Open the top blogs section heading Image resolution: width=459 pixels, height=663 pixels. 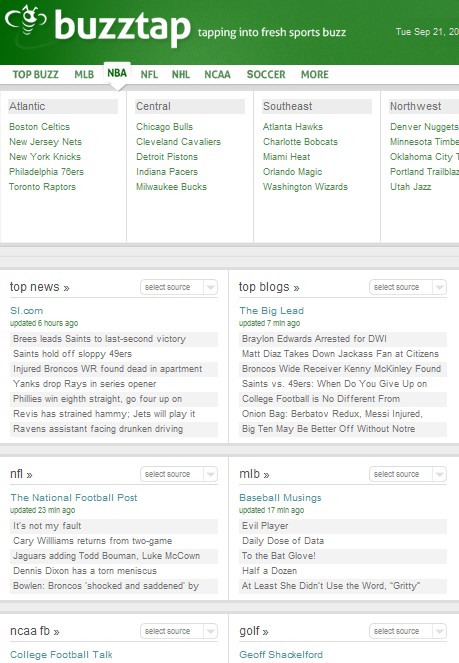coord(269,287)
